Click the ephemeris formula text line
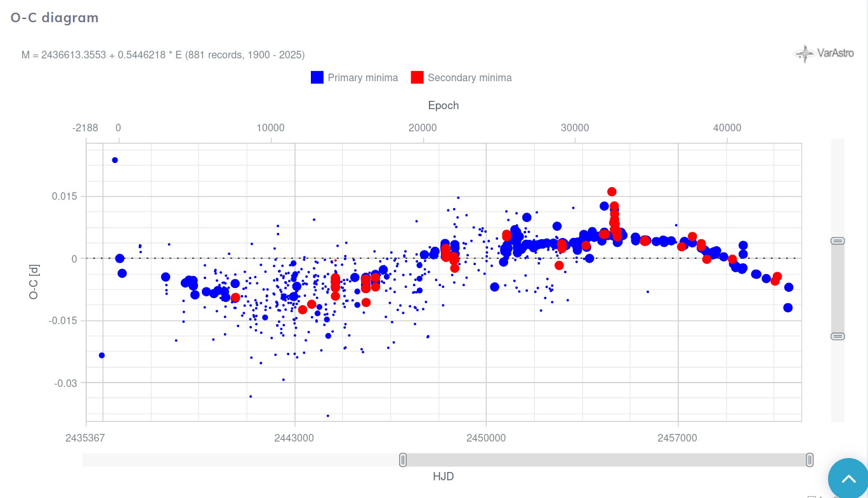The width and height of the screenshot is (868, 498). click(163, 55)
